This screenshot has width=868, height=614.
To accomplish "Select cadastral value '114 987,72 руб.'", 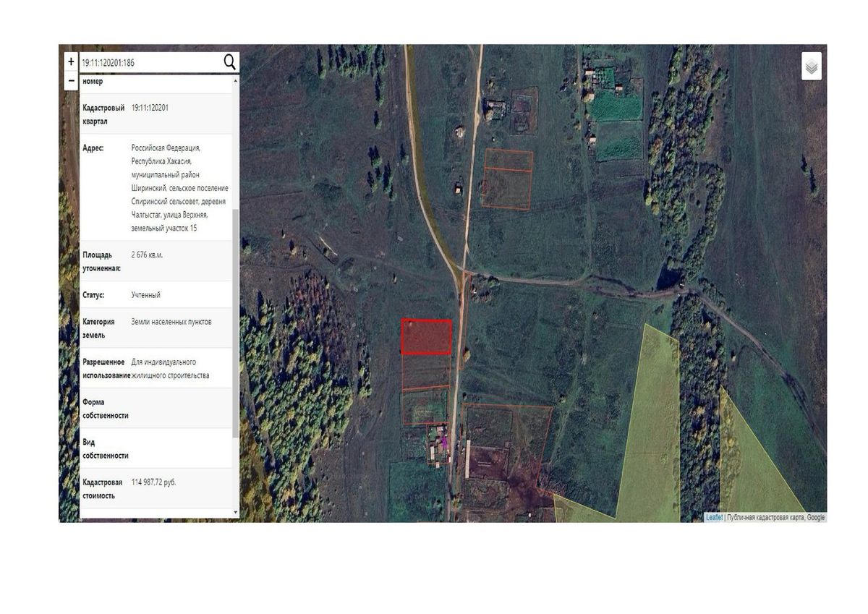I will click(153, 482).
